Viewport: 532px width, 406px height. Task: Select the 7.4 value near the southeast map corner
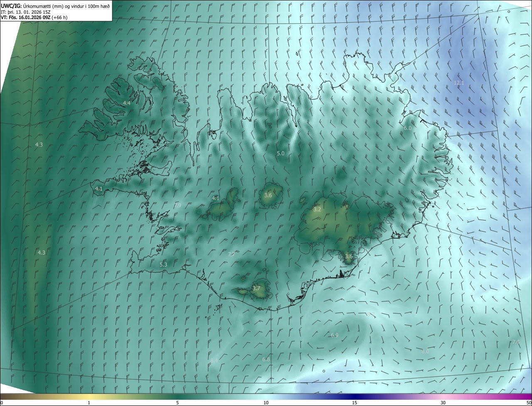(x=516, y=342)
